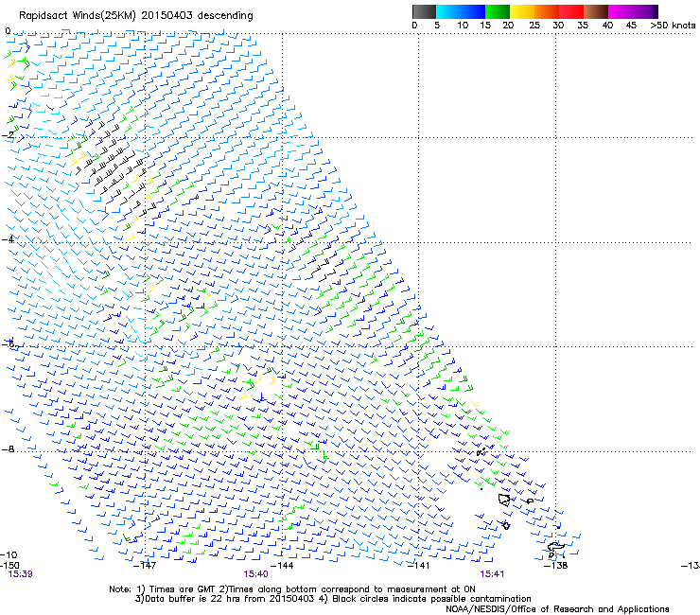Viewport: 700px width, 615px height.
Task: Select the gray 0-5 knots legend swatch
Action: click(424, 11)
